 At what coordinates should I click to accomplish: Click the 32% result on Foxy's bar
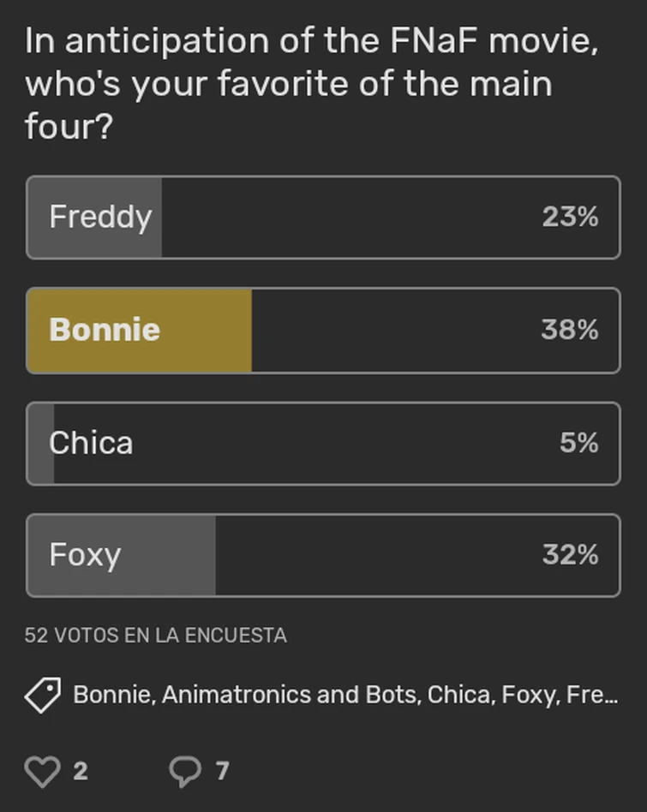coord(569,555)
